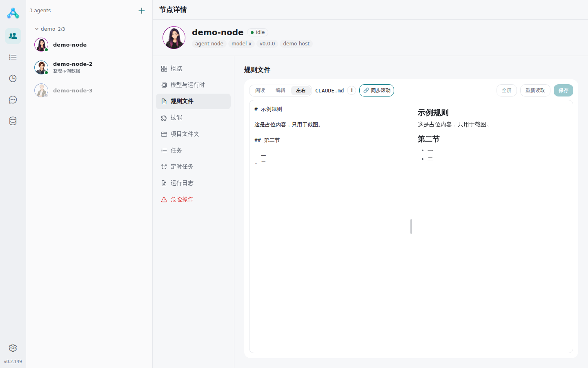
Task: Add a new agent with plus icon
Action: pyautogui.click(x=142, y=11)
